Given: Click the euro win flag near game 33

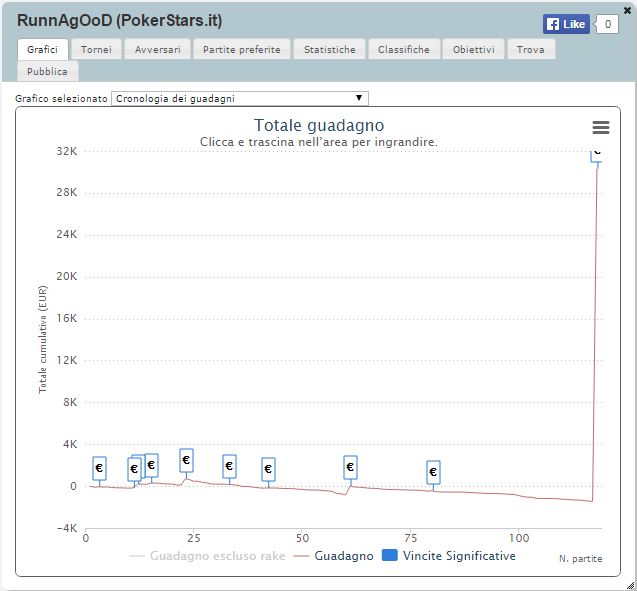Looking at the screenshot, I should (229, 466).
